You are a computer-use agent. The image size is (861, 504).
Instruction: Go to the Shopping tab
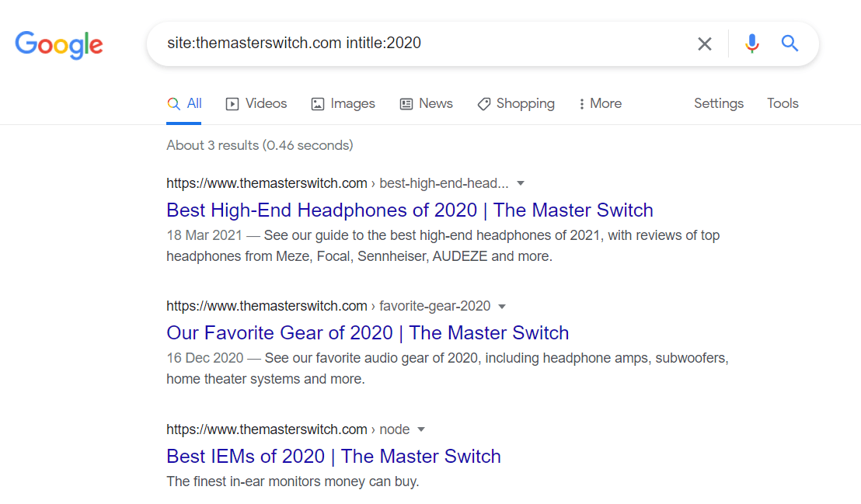click(516, 103)
